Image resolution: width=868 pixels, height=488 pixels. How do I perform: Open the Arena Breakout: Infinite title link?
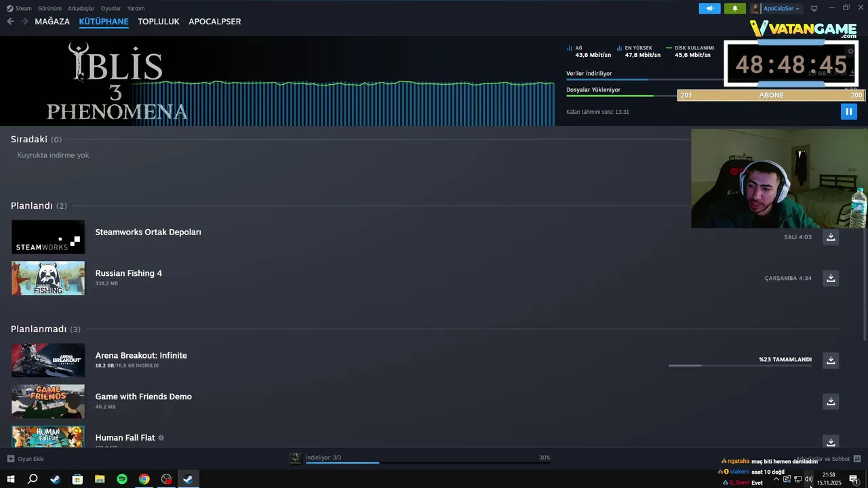coord(141,355)
